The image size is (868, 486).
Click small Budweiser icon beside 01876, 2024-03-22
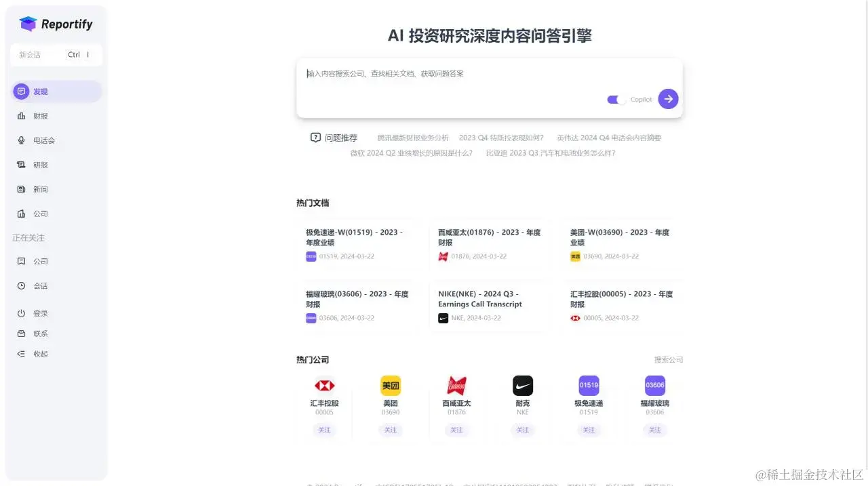pos(443,256)
